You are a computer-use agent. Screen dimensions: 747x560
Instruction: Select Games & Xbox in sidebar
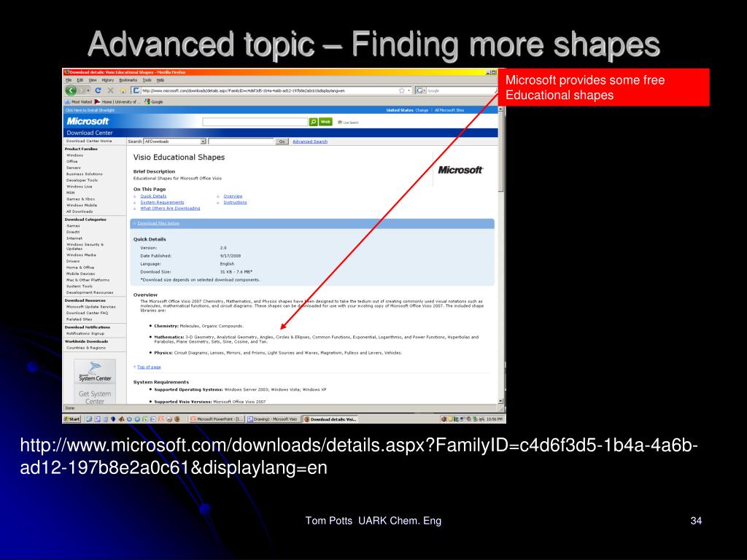click(80, 199)
